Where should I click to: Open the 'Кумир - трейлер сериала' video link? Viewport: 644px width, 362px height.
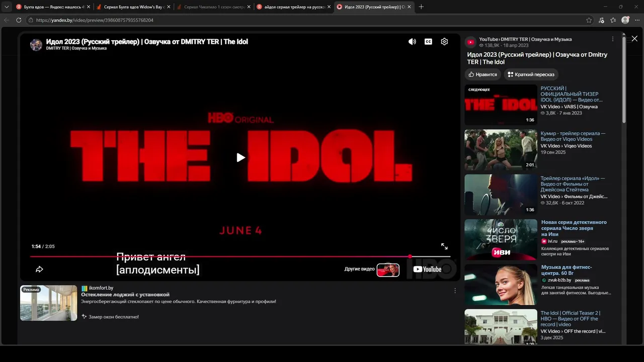[573, 136]
